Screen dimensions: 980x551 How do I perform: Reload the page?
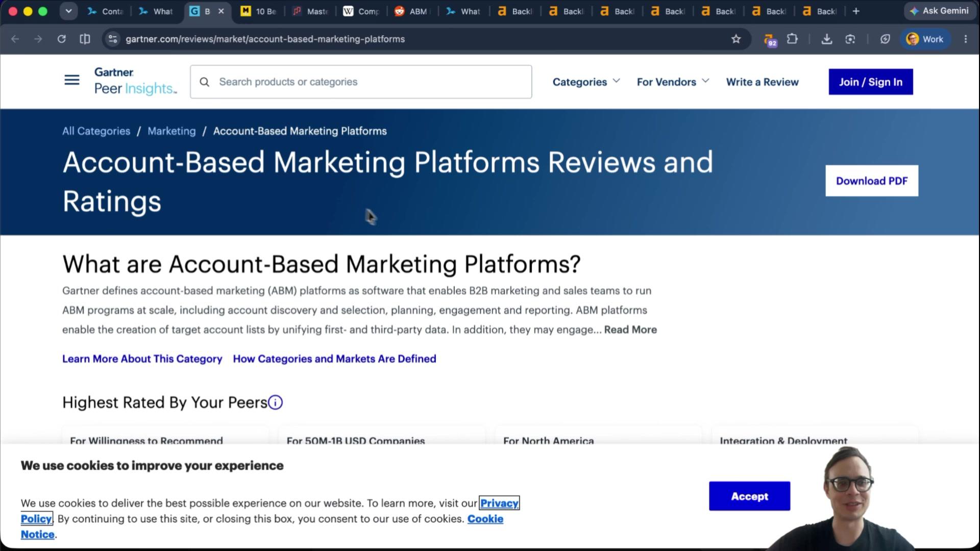coord(61,39)
